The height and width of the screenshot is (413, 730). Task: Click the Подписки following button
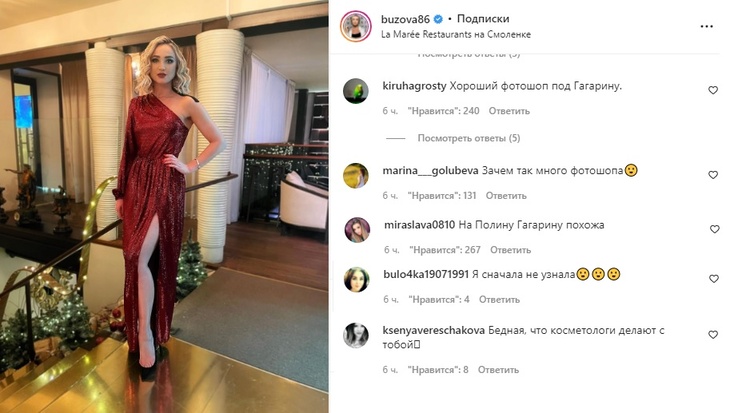483,19
